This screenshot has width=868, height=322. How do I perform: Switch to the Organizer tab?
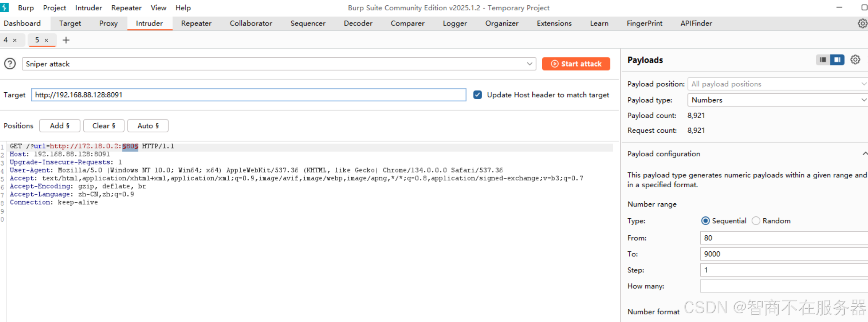click(x=502, y=23)
